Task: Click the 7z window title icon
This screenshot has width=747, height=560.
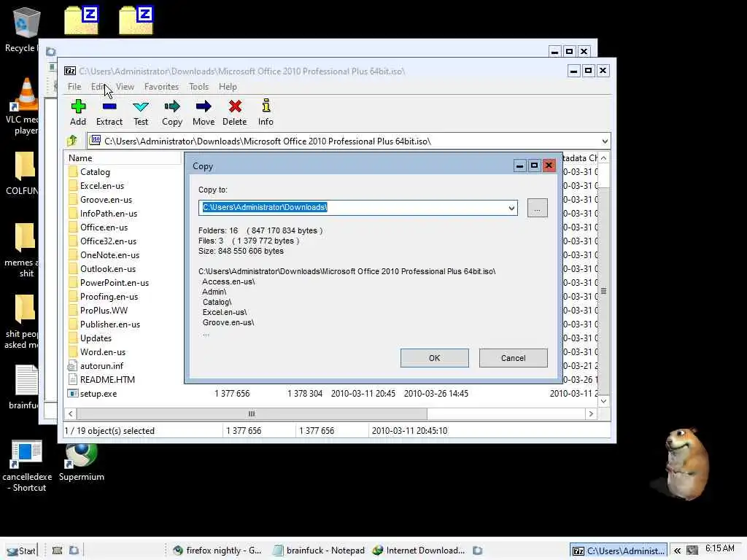Action: coord(70,71)
